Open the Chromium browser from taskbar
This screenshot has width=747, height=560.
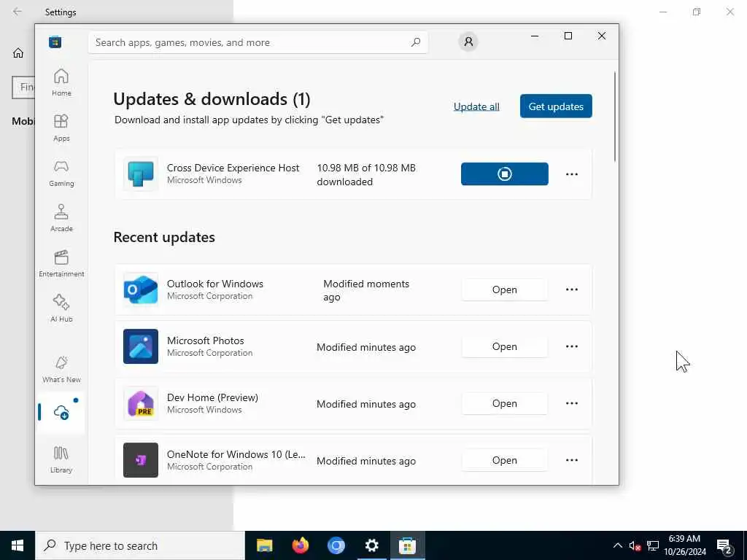point(336,545)
